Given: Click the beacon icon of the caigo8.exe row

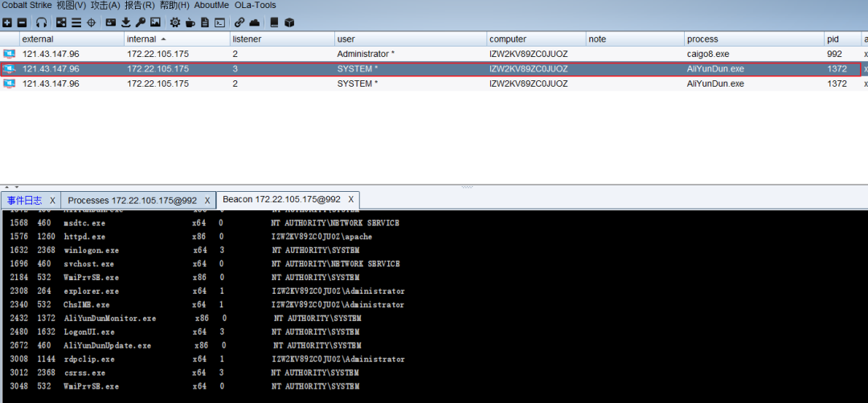Looking at the screenshot, I should tap(9, 54).
